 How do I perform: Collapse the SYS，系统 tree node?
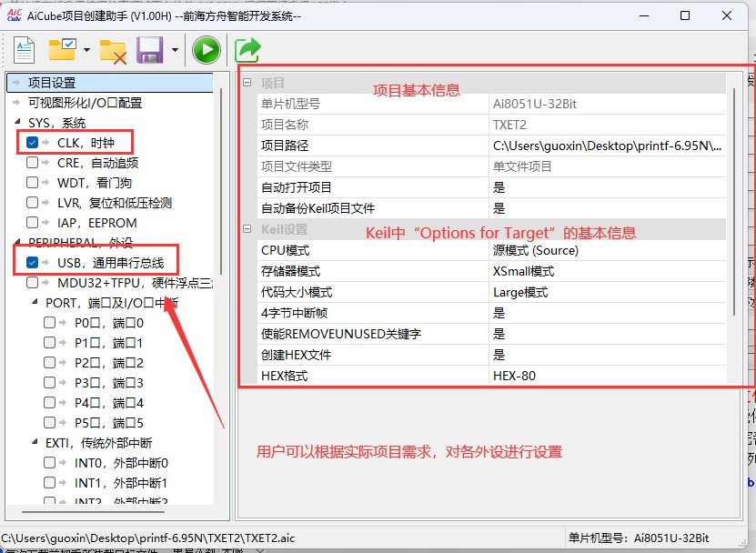18,122
